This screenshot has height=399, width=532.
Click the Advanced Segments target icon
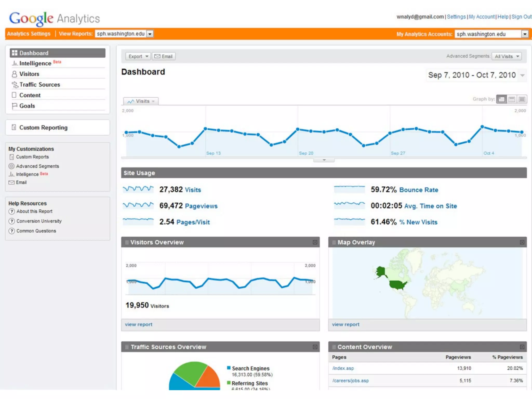[x=11, y=166]
